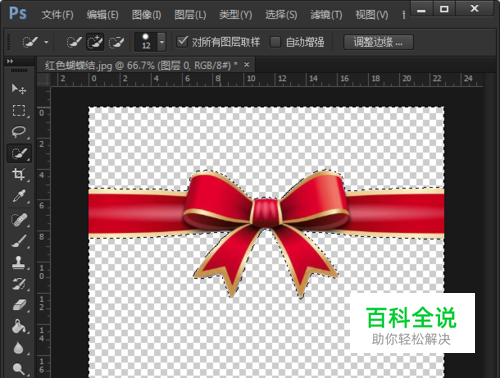Click the red bow knot on canvas
Screen dimensions: 500x378
pyautogui.click(x=266, y=212)
